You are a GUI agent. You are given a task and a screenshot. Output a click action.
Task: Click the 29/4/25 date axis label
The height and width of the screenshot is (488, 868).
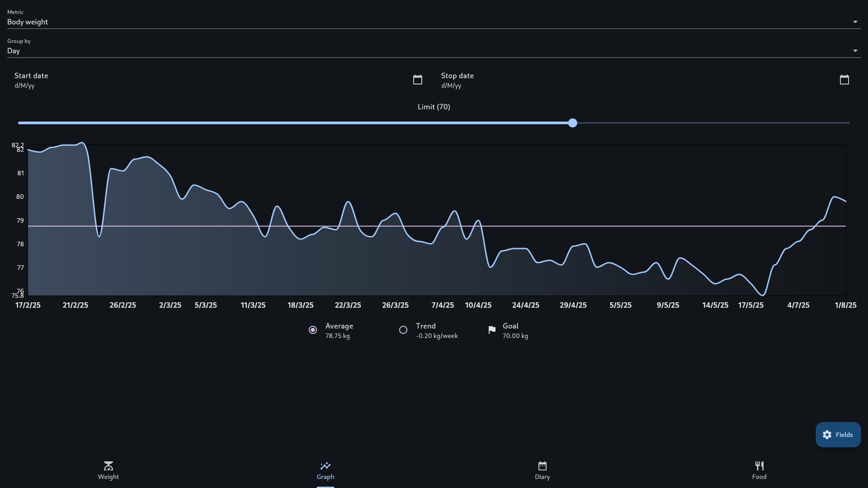click(x=573, y=305)
